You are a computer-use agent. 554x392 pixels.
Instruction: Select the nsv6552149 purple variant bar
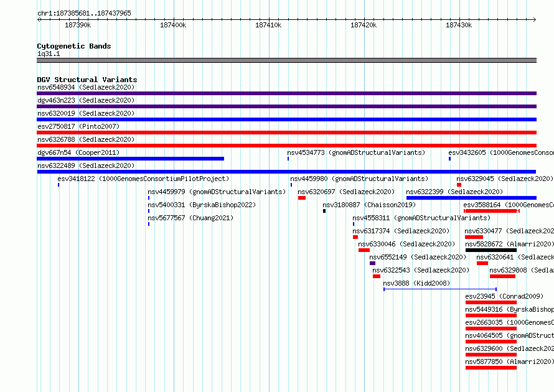point(372,263)
